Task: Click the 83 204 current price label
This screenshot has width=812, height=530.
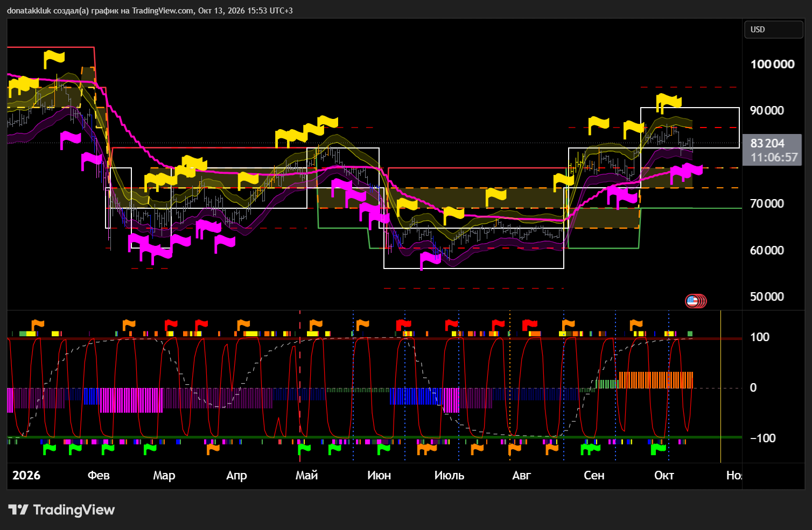Action: click(767, 143)
